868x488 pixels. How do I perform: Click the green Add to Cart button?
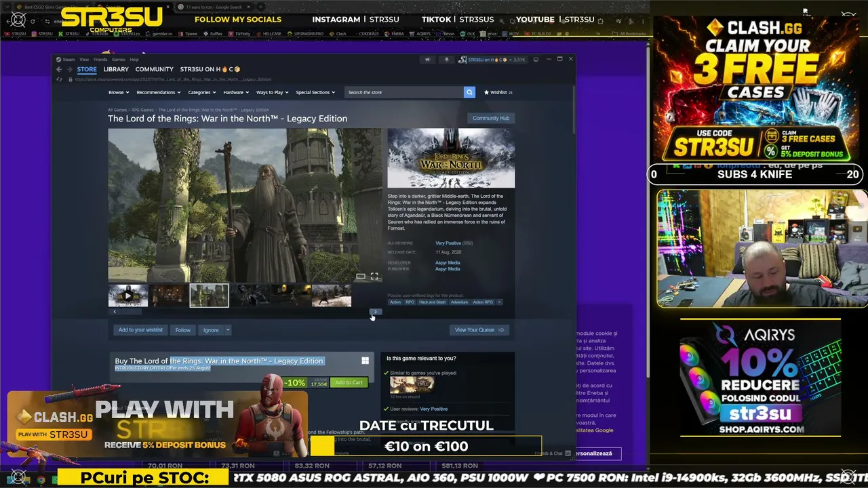click(349, 383)
